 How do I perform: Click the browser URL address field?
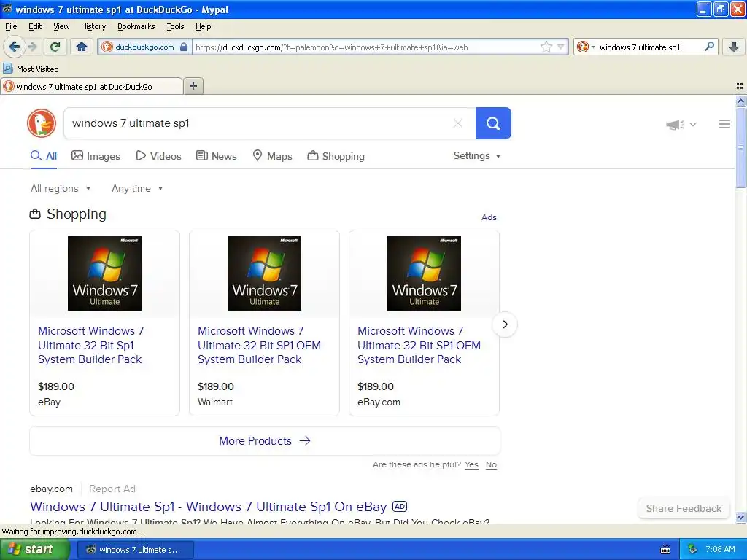pos(366,47)
